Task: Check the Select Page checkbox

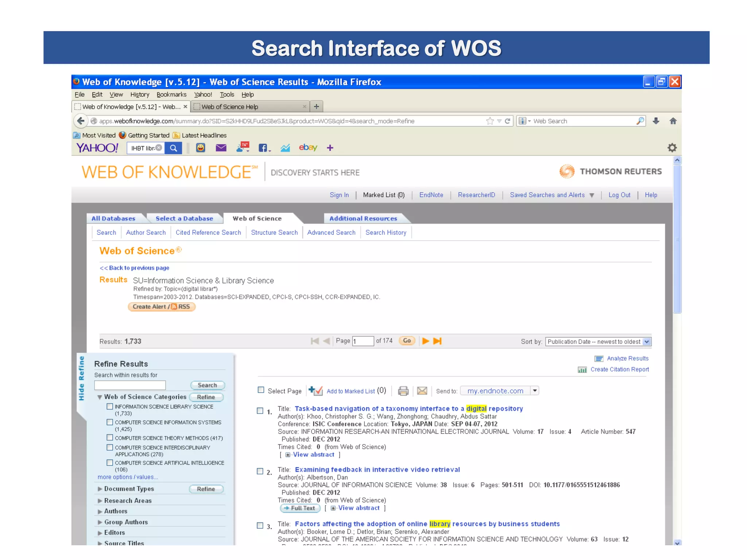Action: click(261, 390)
